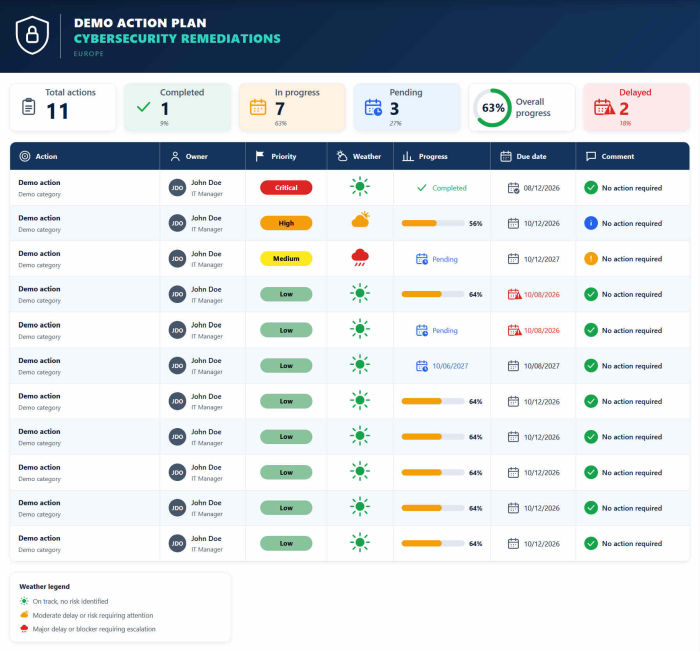Click the green check icon beside Completed status
700x652 pixels.
pyautogui.click(x=422, y=188)
